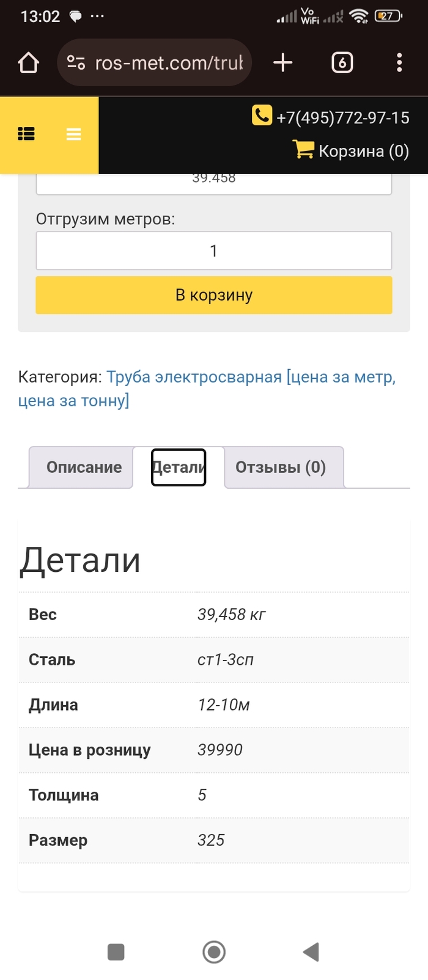The image size is (428, 980).
Task: Click the ros-met.com address bar URL
Action: point(169,62)
